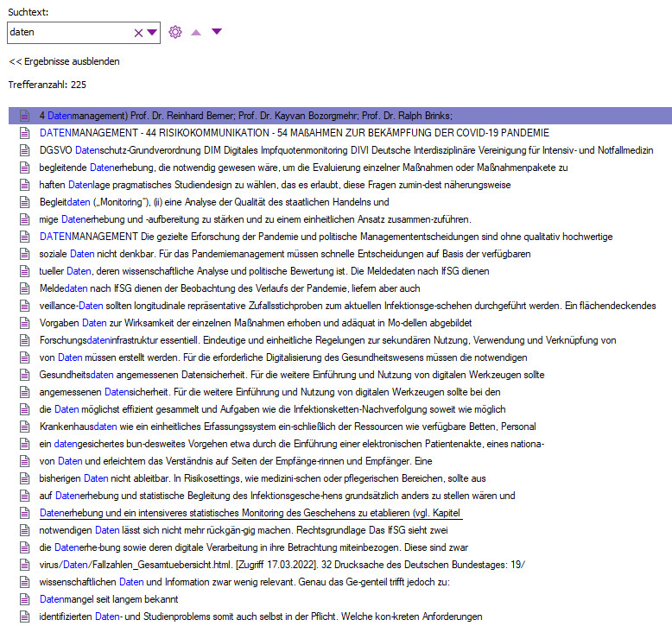
Task: Select result 'auf Datenerhebung und statistische Begleitung'
Action: coord(277,496)
